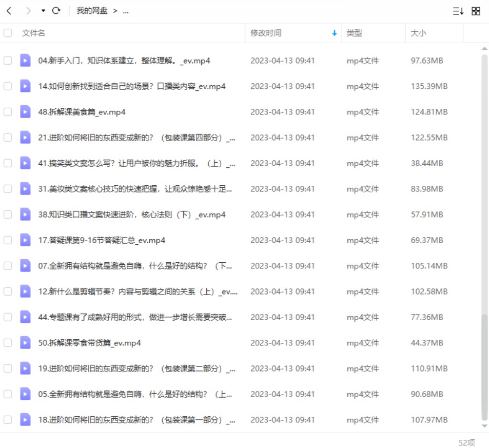The width and height of the screenshot is (489, 448).
Task: Check the box for 48.拆解课美食篇 file
Action: (x=8, y=112)
